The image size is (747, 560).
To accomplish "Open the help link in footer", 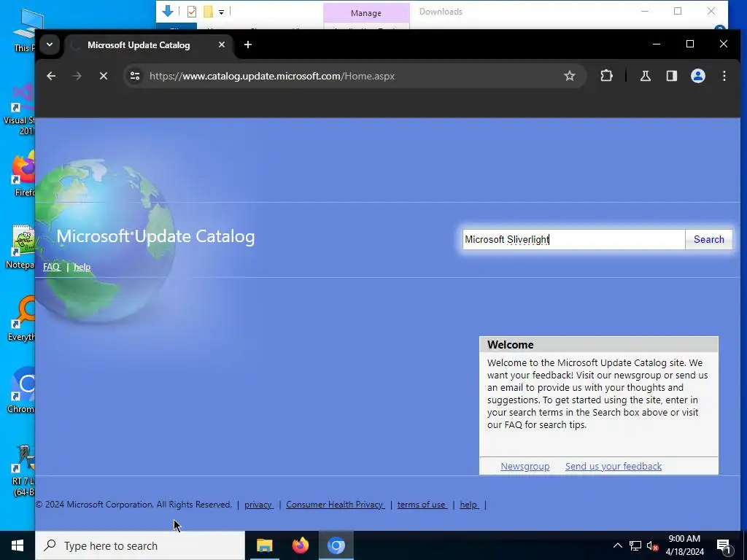I will pyautogui.click(x=469, y=505).
